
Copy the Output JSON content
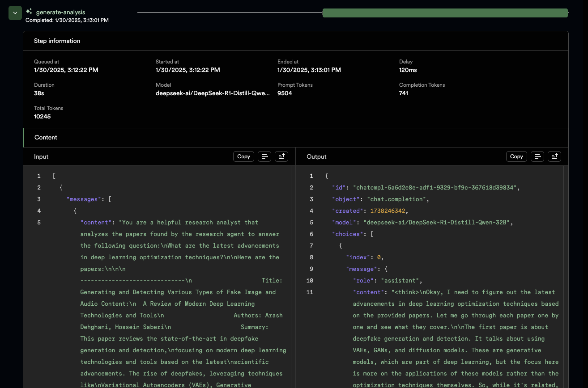(516, 156)
